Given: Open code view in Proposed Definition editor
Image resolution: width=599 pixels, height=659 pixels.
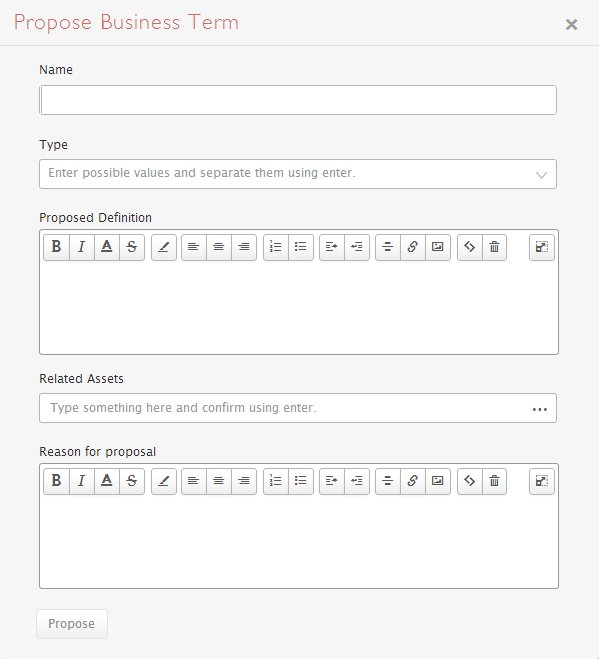Looking at the screenshot, I should click(470, 247).
